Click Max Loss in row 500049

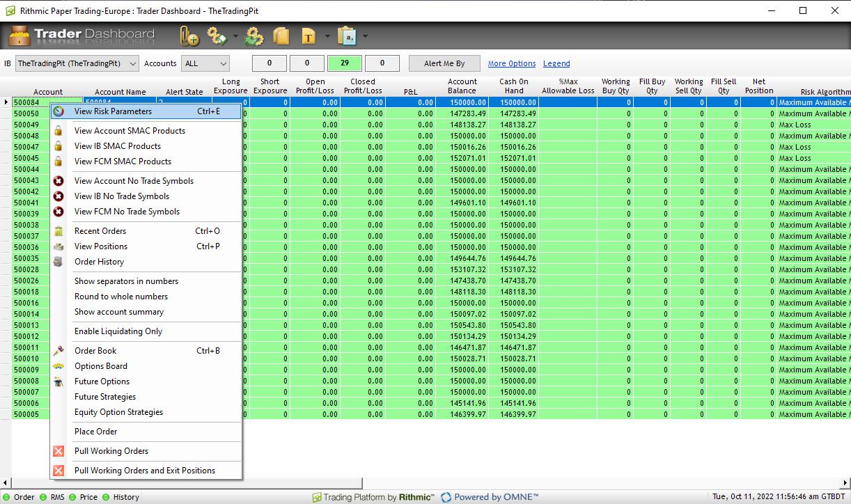(795, 125)
